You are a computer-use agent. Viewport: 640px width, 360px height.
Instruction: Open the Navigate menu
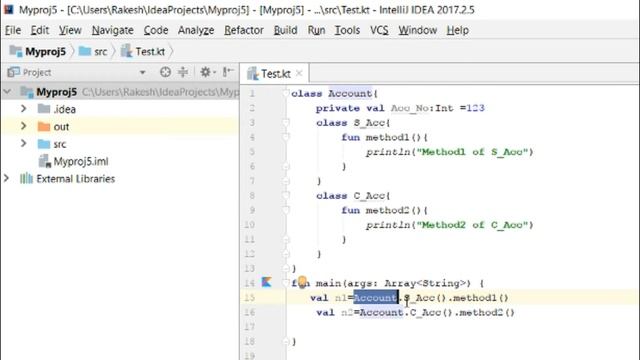(113, 30)
